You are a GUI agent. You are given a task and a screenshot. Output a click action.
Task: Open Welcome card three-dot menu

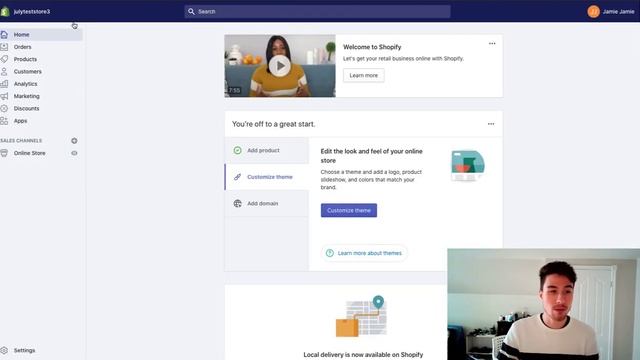[492, 43]
